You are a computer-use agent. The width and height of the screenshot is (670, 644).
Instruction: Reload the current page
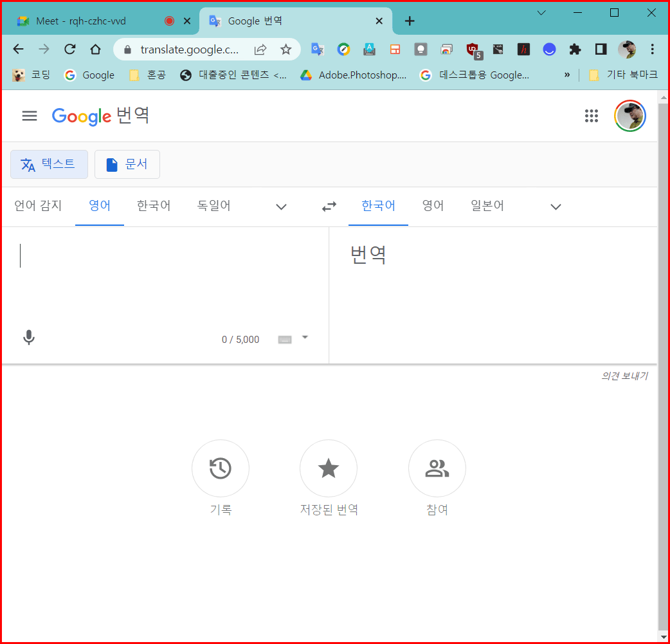click(69, 49)
